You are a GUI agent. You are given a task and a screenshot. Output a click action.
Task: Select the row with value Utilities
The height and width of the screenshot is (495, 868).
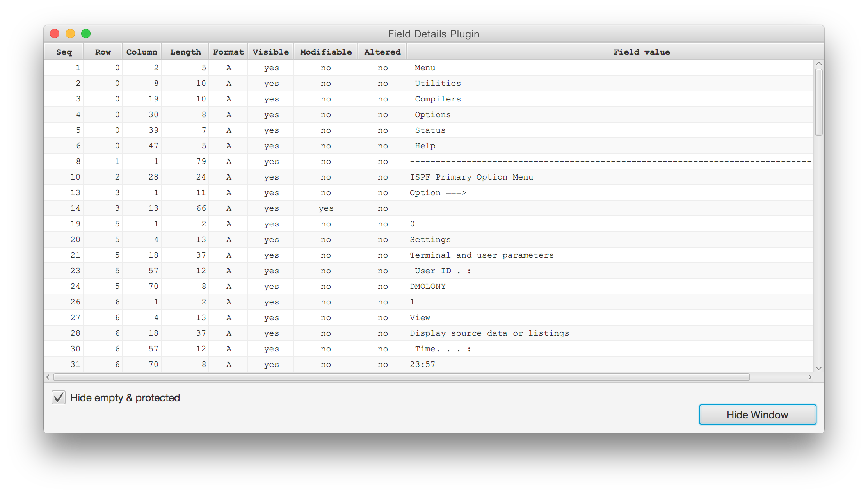point(438,83)
